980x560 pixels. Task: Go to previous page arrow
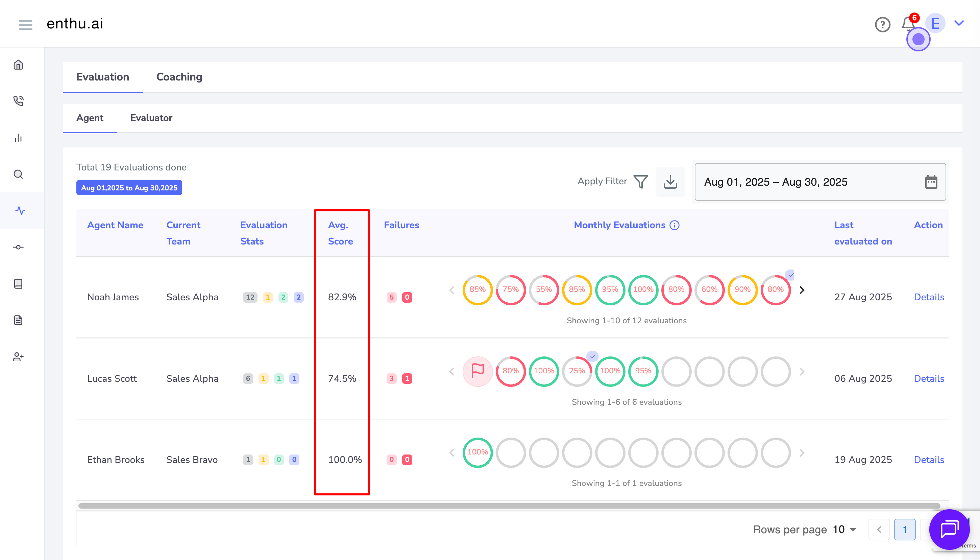(x=879, y=530)
